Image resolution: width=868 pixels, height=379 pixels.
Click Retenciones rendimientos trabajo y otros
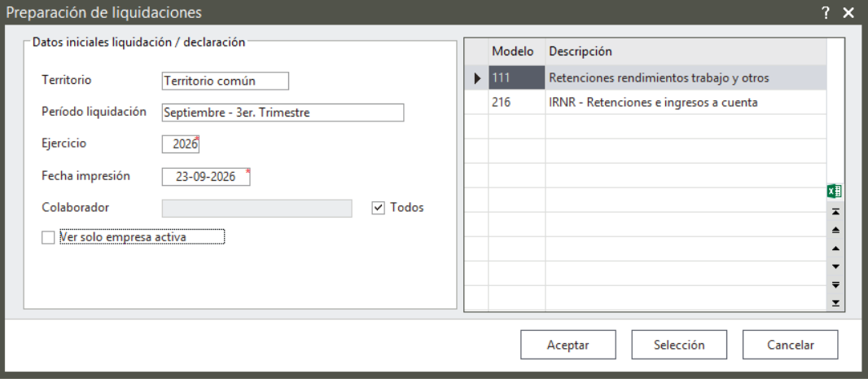click(686, 78)
